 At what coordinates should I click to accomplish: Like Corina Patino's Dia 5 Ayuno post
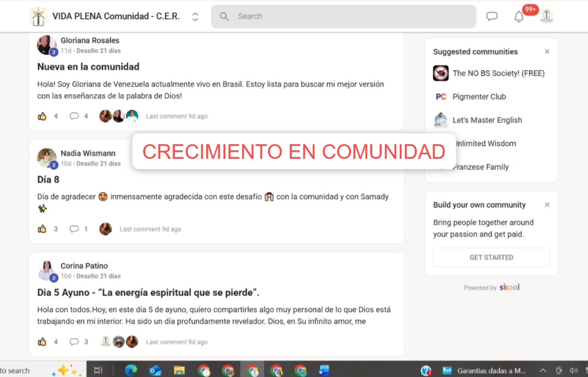(42, 342)
